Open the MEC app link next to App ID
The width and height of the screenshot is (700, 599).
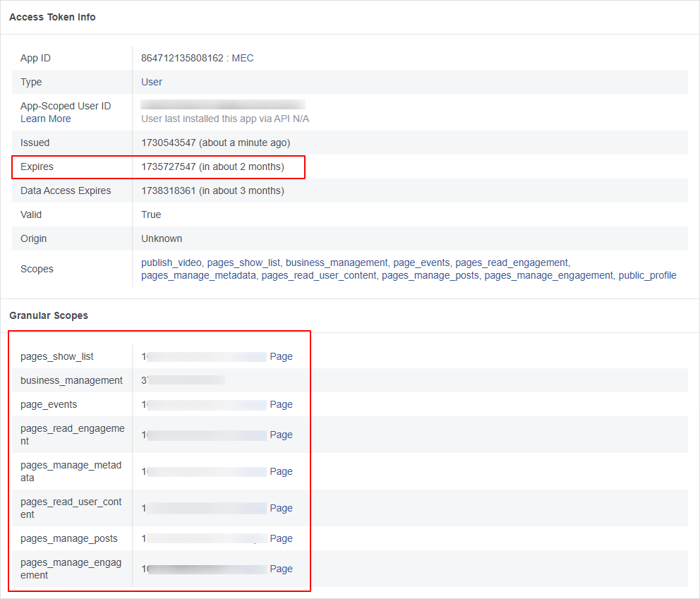tap(242, 58)
